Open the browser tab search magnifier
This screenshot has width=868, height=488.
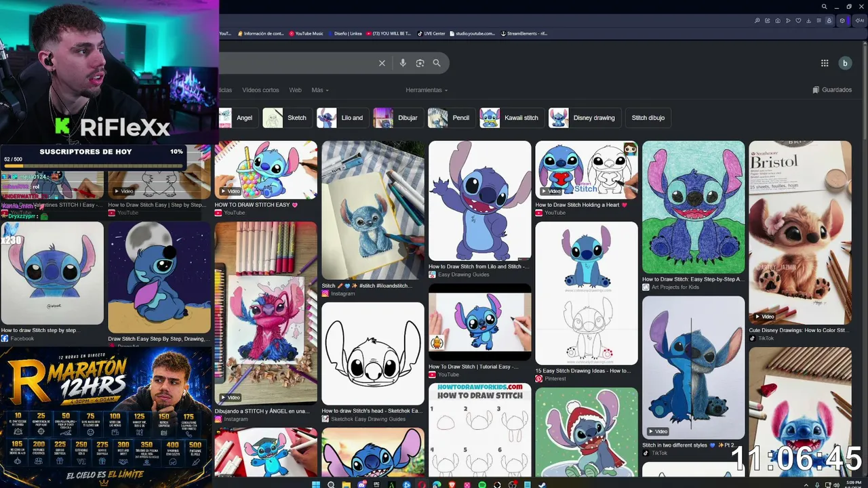[825, 7]
